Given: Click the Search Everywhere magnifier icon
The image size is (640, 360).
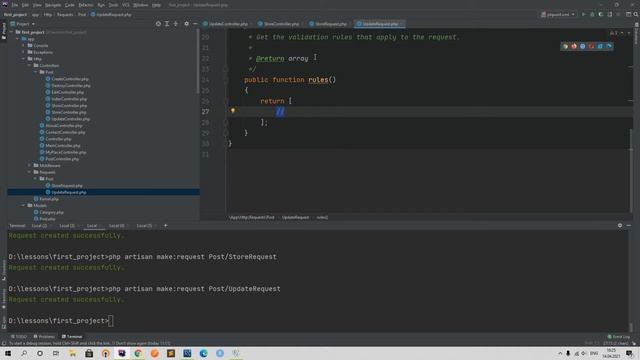Looking at the screenshot, I should pos(636,14).
